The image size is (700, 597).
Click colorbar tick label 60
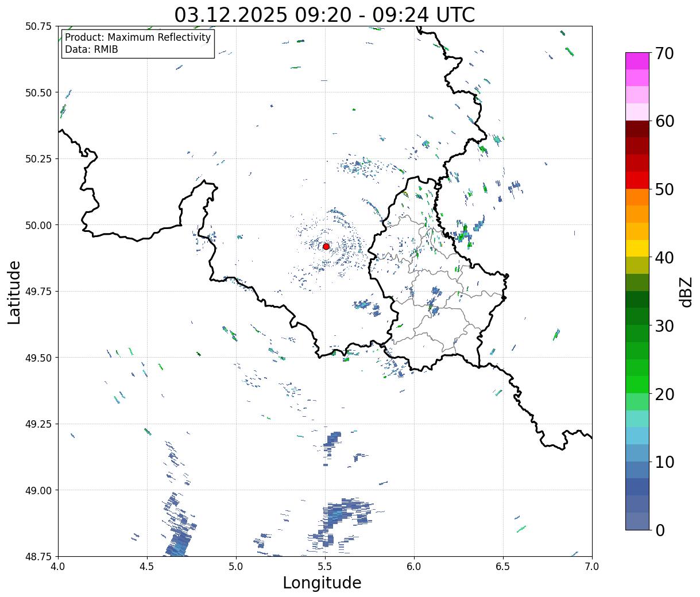coord(664,121)
